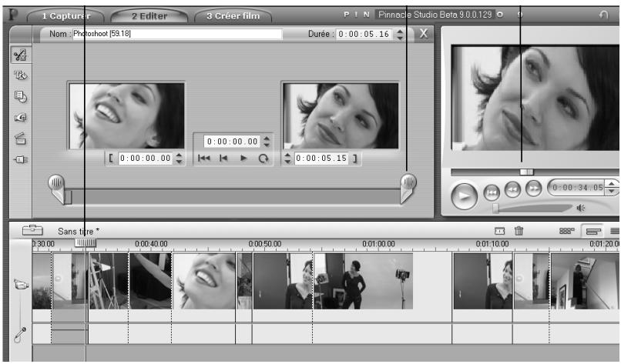Viewport: 621px width, 364px height.
Task: Close the clip properties toolbox
Action: [423, 34]
